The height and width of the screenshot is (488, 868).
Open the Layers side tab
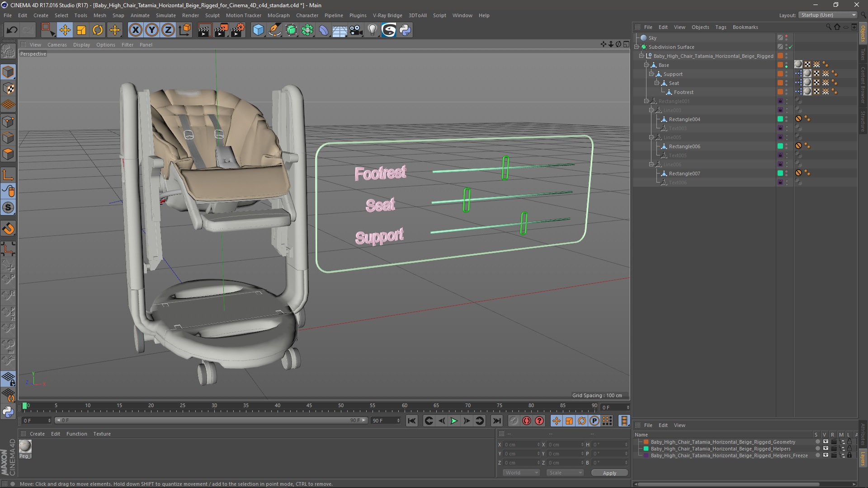click(863, 458)
